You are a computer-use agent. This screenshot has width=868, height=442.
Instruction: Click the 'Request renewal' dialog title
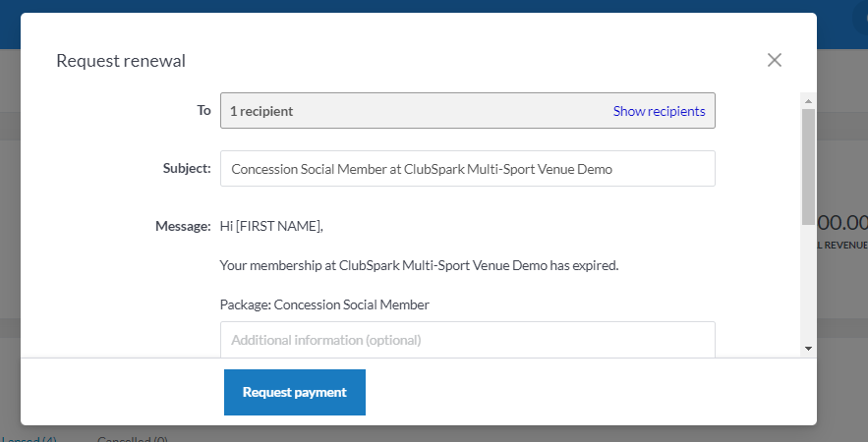(121, 61)
